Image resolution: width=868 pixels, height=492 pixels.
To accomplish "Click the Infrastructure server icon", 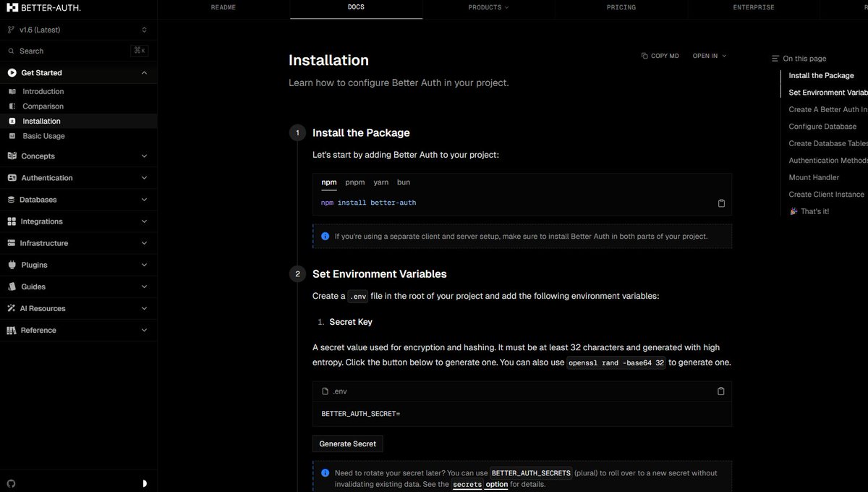I will click(x=12, y=243).
